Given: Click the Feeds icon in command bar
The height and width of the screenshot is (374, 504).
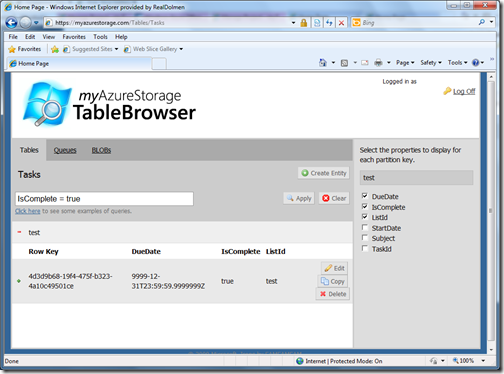Looking at the screenshot, I should pos(344,63).
